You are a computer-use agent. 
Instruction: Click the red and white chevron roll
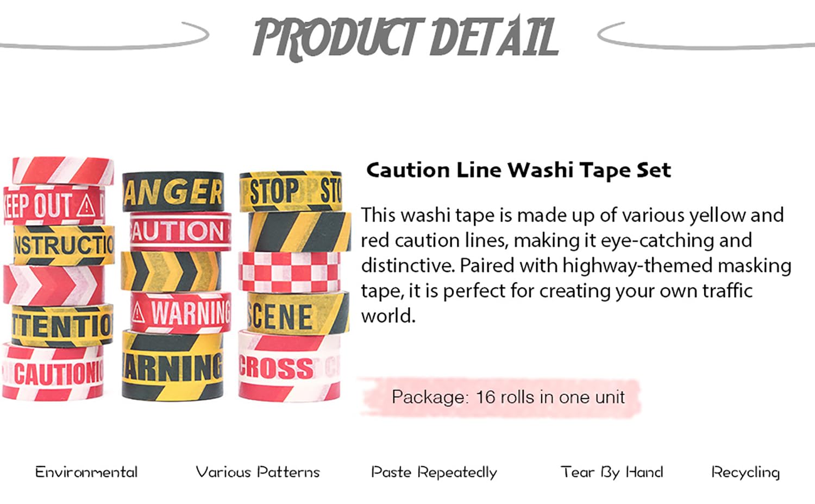point(53,285)
